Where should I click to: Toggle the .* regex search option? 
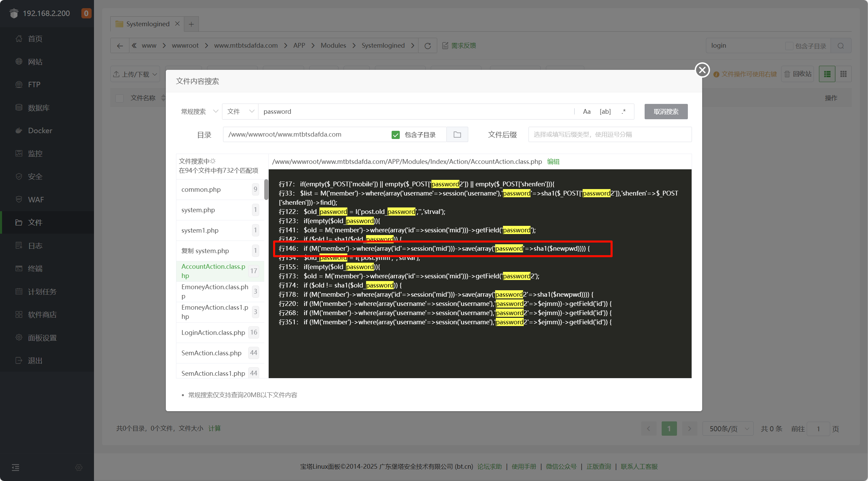(624, 111)
